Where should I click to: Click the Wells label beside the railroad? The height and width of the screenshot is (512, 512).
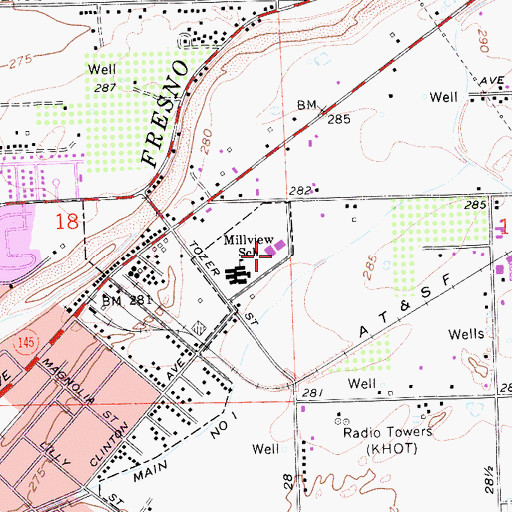(466, 334)
